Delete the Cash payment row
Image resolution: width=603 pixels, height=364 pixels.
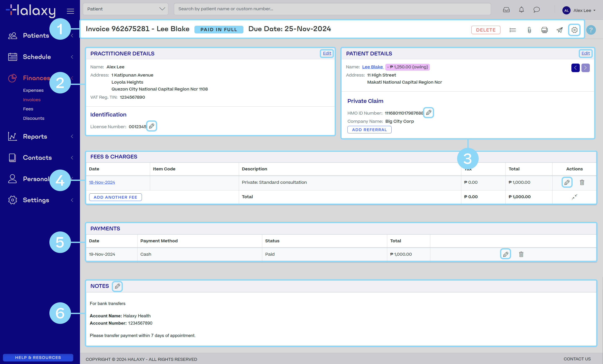[x=521, y=254]
